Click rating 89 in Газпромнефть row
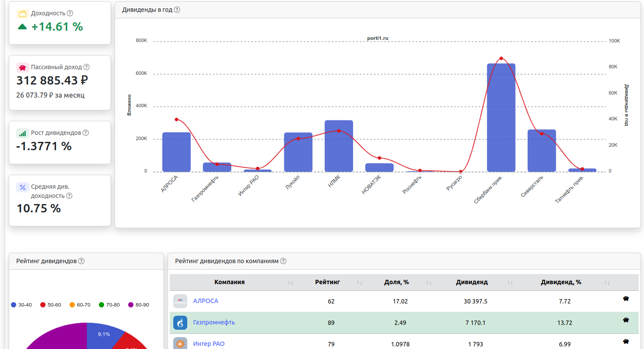Viewport: 644px width, 349px height. pyautogui.click(x=331, y=323)
